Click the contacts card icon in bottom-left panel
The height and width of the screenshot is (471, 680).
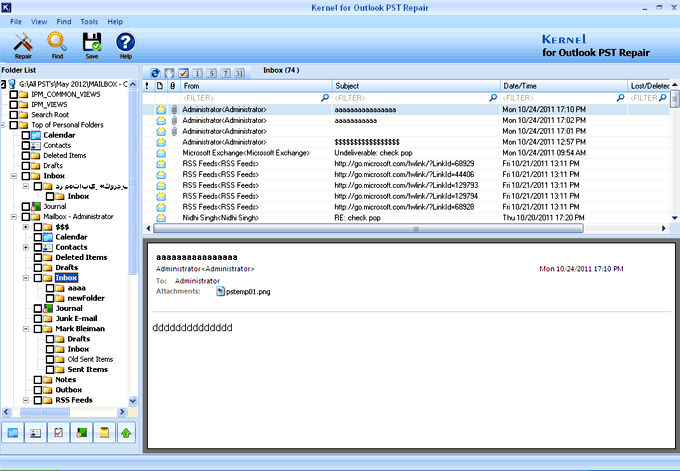point(36,432)
